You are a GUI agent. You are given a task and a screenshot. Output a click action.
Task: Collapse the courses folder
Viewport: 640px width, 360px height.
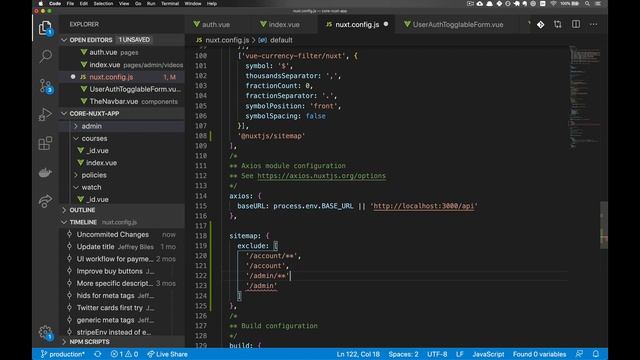(x=122, y=138)
